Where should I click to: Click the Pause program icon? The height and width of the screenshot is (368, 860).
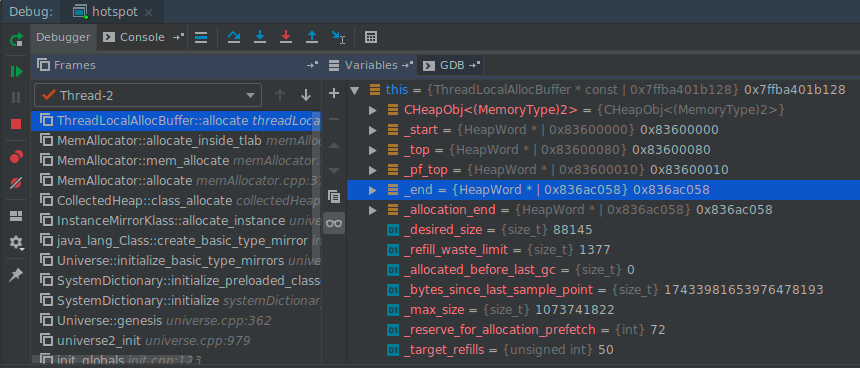[x=16, y=98]
